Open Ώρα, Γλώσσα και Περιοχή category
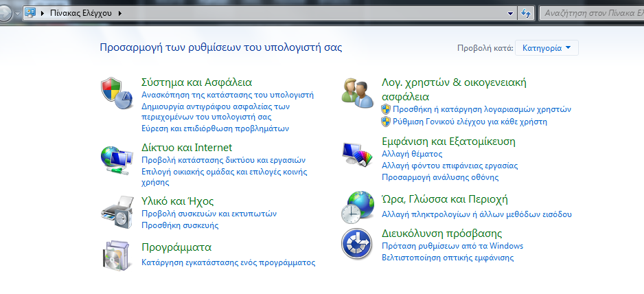644x294 pixels. tap(445, 199)
